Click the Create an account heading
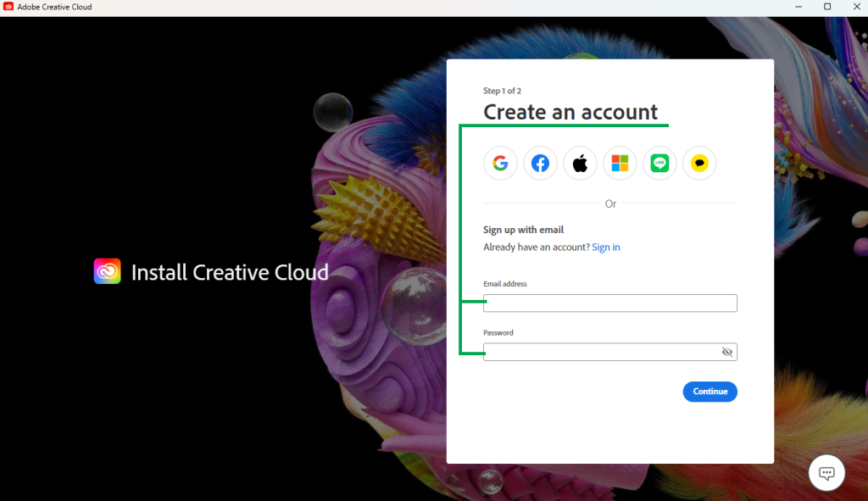 [570, 112]
